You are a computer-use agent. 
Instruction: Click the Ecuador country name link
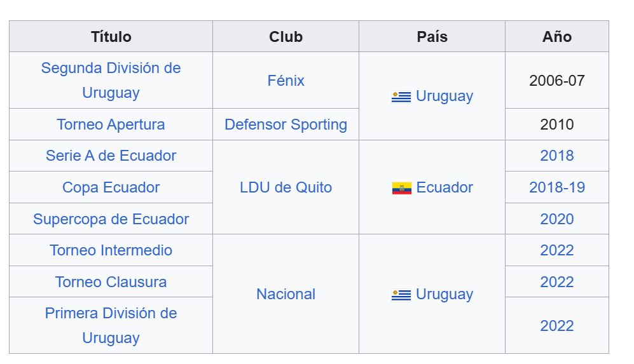tap(444, 187)
